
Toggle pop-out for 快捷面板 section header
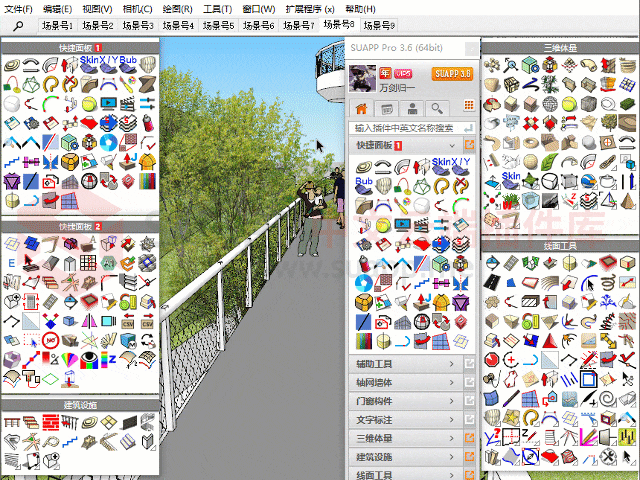pyautogui.click(x=469, y=146)
